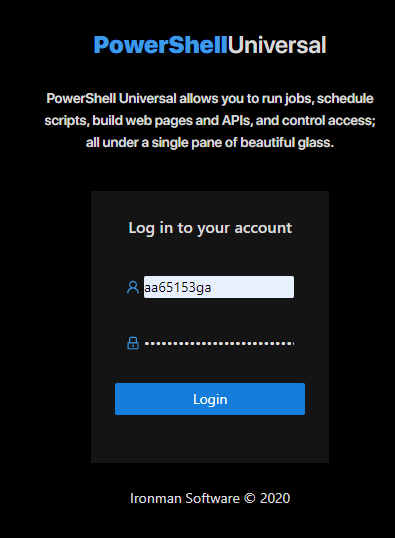The height and width of the screenshot is (538, 395).
Task: Click the 'allows you to run jobs' line
Action: tap(210, 99)
